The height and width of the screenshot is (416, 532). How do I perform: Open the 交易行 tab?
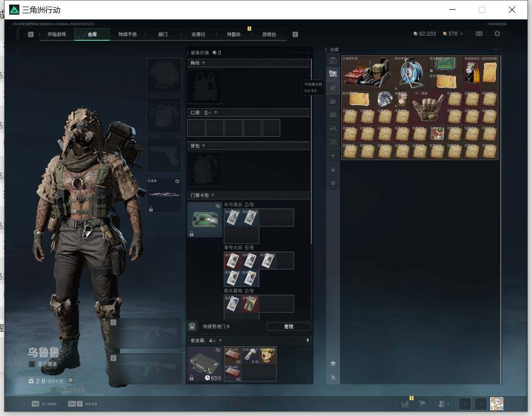(x=198, y=34)
